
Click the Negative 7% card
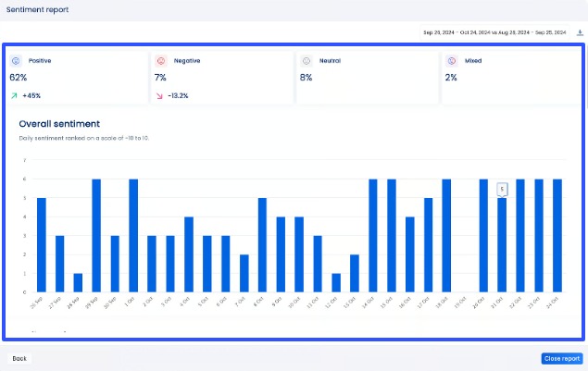pos(220,78)
